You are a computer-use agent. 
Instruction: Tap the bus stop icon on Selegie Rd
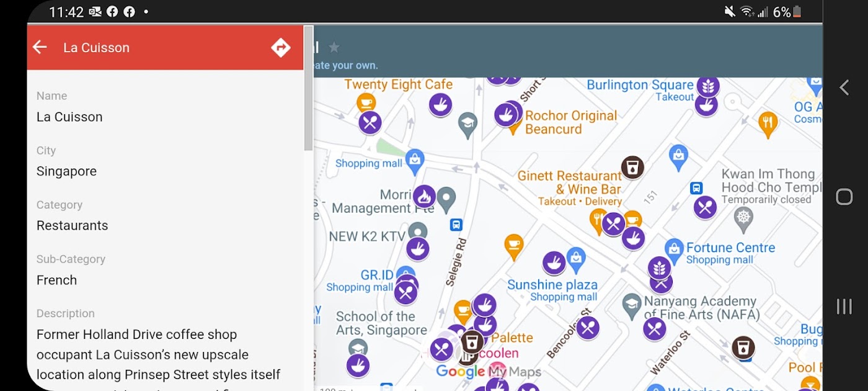point(456,225)
